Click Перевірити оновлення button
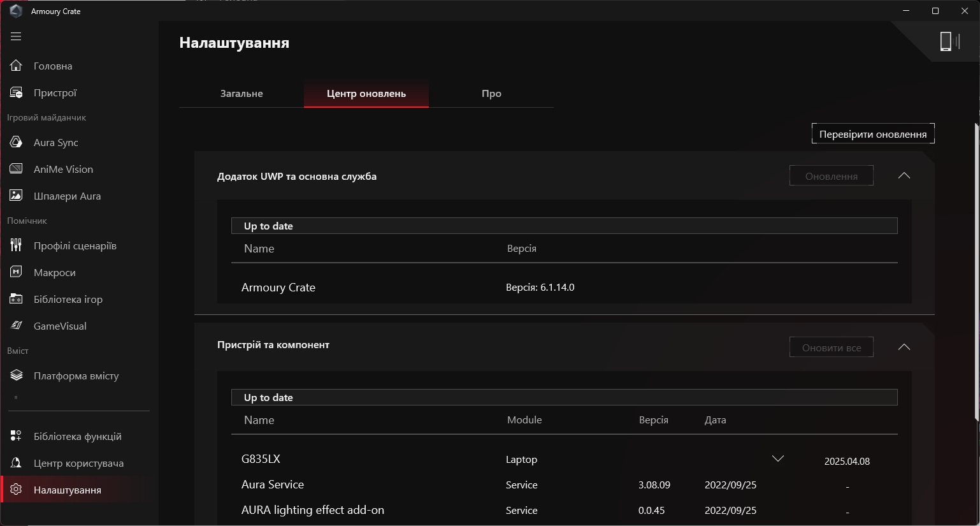The width and height of the screenshot is (980, 526). coord(873,134)
